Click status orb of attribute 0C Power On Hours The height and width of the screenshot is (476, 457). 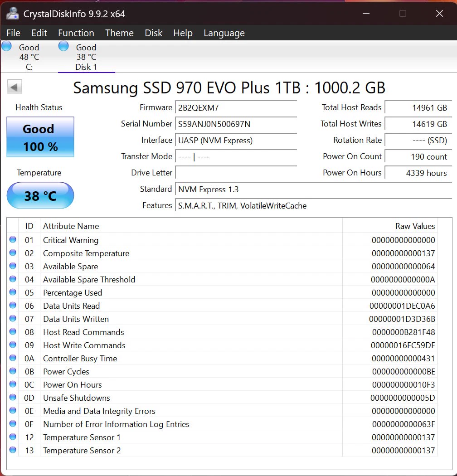point(13,384)
